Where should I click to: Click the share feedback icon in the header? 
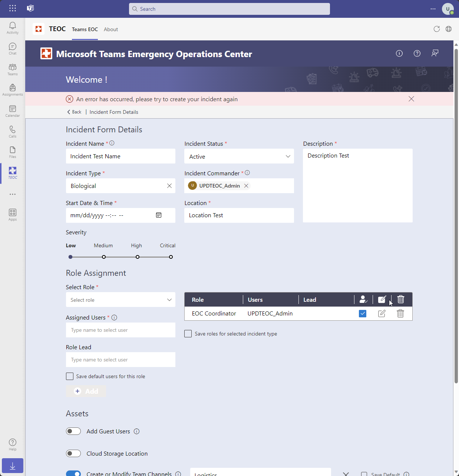pos(435,53)
